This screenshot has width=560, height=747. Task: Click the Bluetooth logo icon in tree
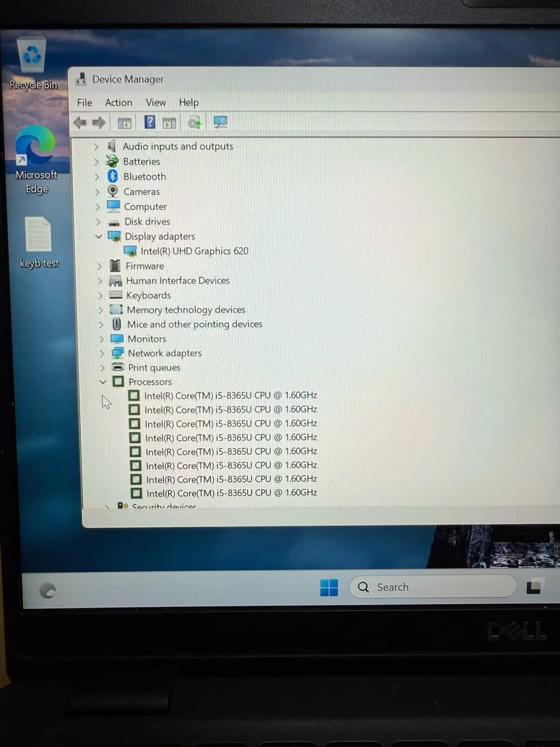click(x=113, y=176)
